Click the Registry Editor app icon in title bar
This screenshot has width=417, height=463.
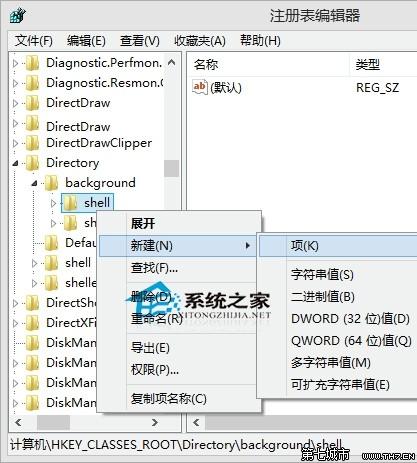(x=18, y=15)
